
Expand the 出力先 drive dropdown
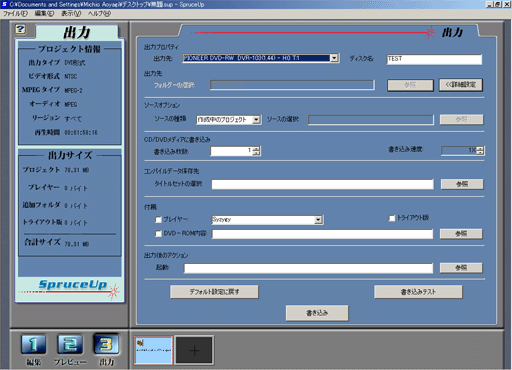pos(334,58)
